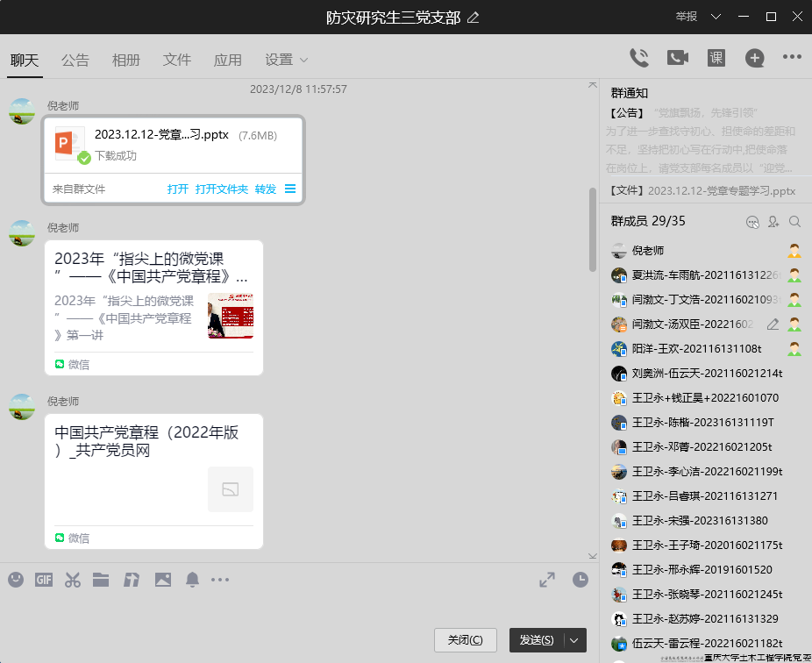Open the GIF sticker panel
The width and height of the screenshot is (812, 663).
(43, 579)
